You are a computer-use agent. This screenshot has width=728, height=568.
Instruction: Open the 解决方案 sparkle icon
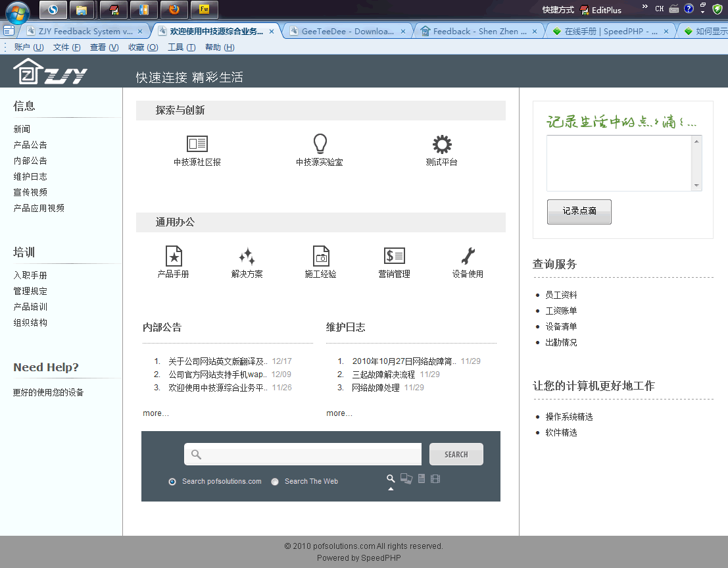[x=247, y=256]
